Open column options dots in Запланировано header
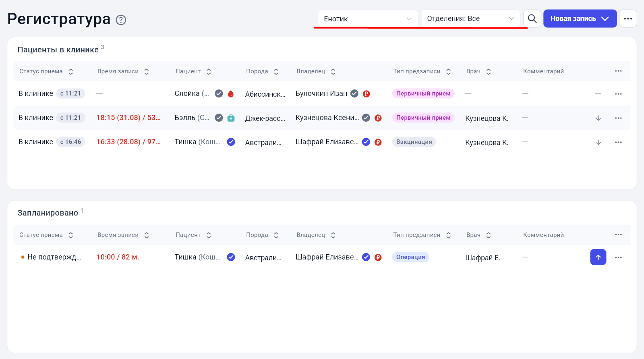The width and height of the screenshot is (644, 359). tap(618, 234)
